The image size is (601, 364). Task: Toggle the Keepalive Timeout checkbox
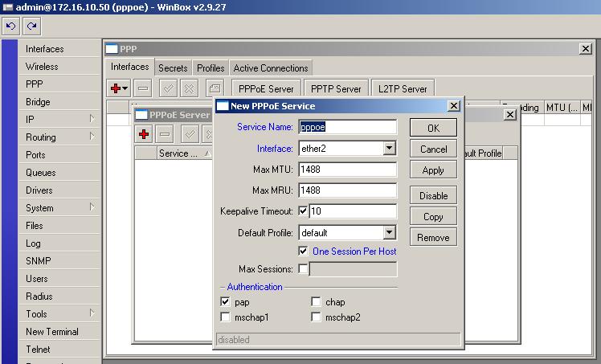tap(303, 211)
